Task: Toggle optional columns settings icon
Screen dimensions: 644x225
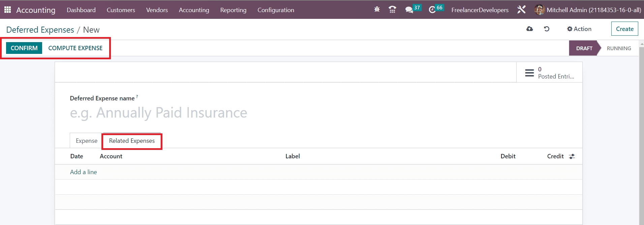Action: [x=572, y=156]
